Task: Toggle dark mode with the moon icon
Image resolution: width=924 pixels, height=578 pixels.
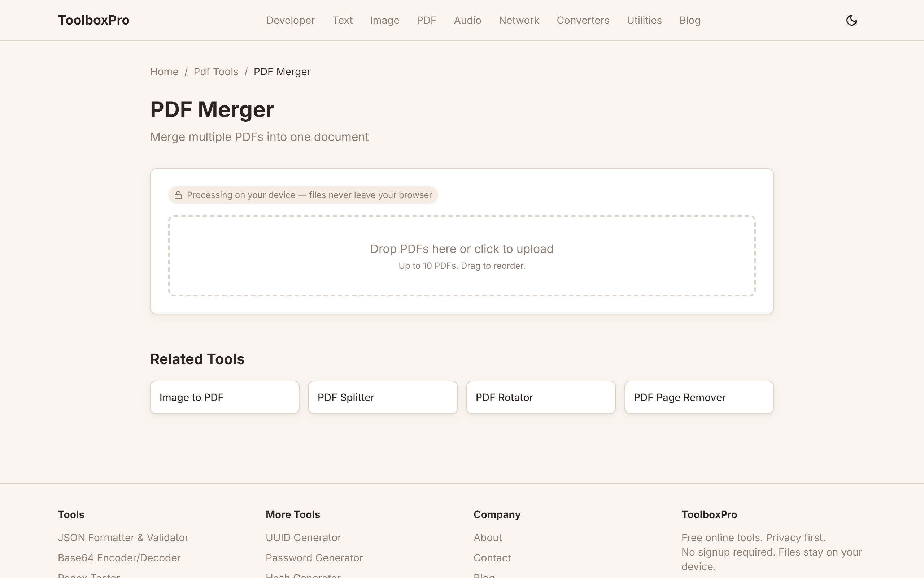Action: (851, 20)
